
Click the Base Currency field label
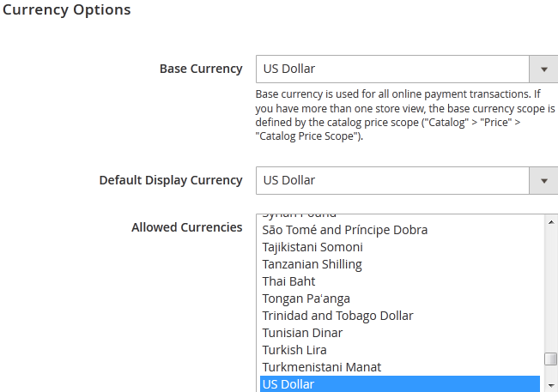(201, 69)
